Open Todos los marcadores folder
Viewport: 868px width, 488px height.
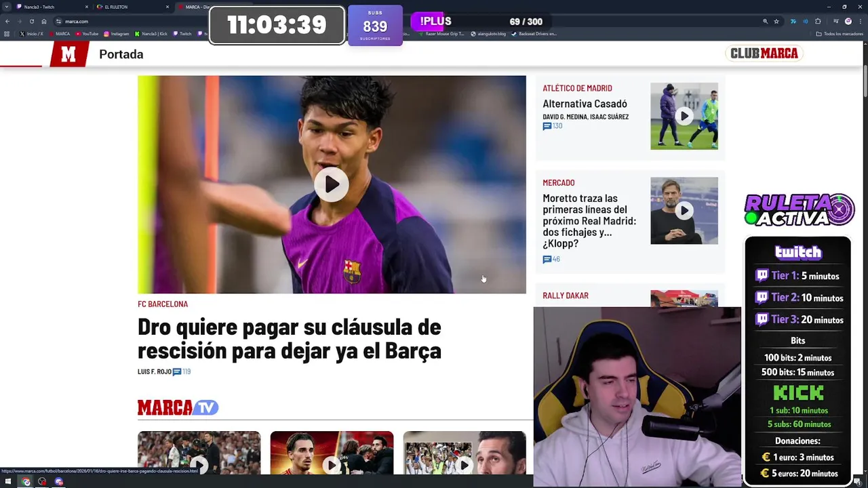pos(840,33)
